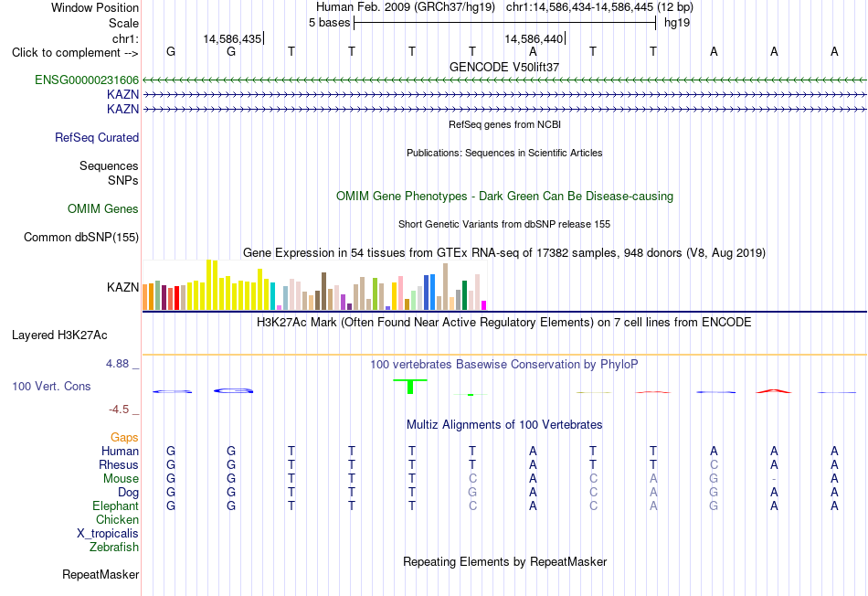Click the RepeatMasker track label

pyautogui.click(x=101, y=574)
